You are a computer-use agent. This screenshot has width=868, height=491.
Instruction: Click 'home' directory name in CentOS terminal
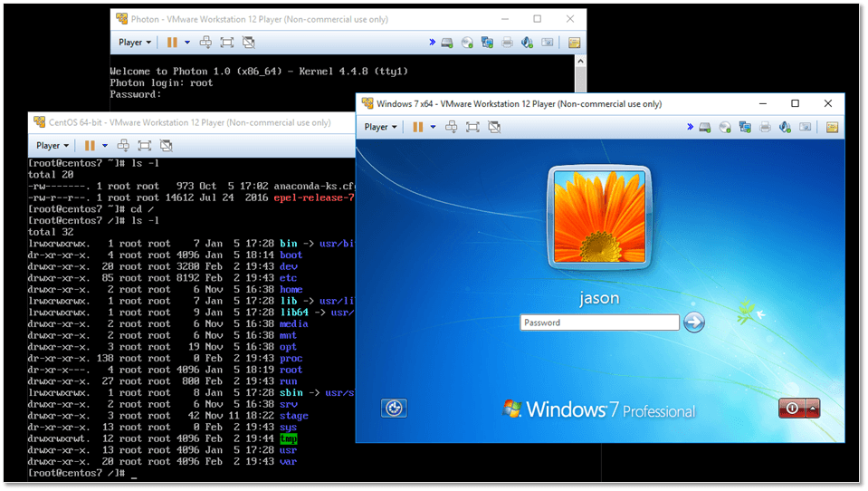291,289
